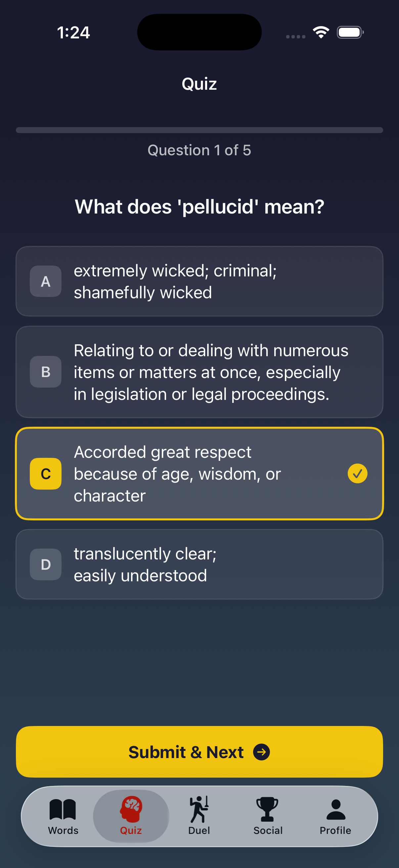This screenshot has height=868, width=399.
Task: Click the Question 1 of 5 label
Action: 199,150
